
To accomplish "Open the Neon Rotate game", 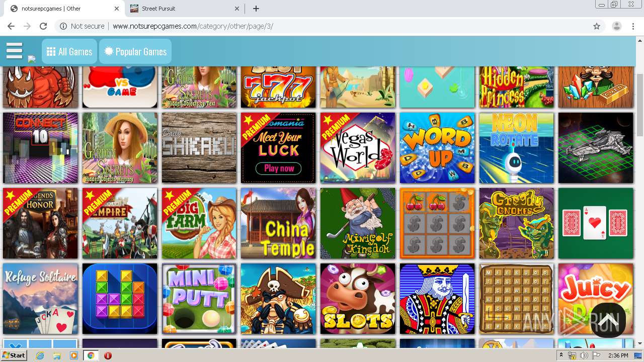I will (517, 148).
